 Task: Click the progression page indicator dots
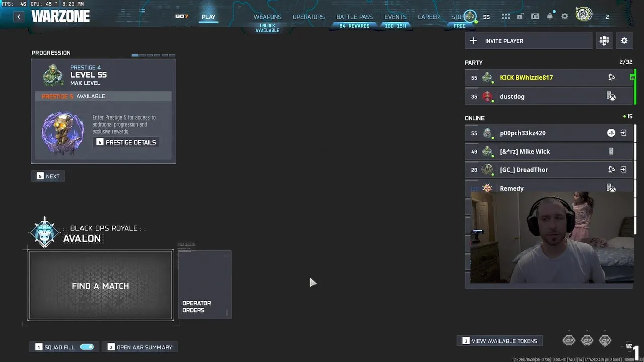[153, 55]
